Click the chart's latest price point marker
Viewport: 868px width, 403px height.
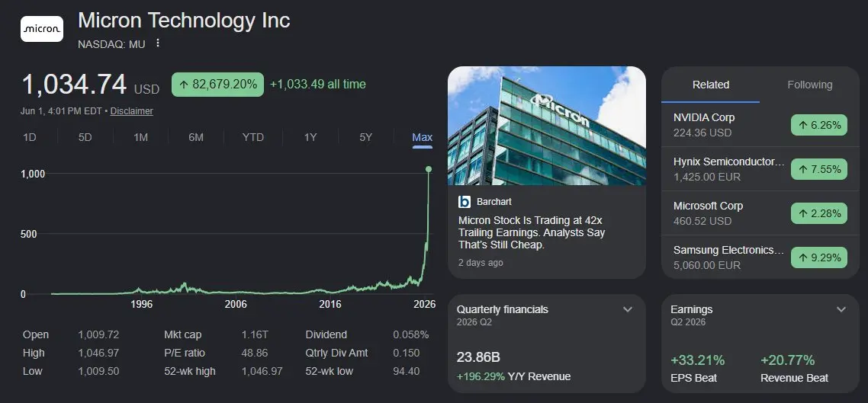point(429,168)
